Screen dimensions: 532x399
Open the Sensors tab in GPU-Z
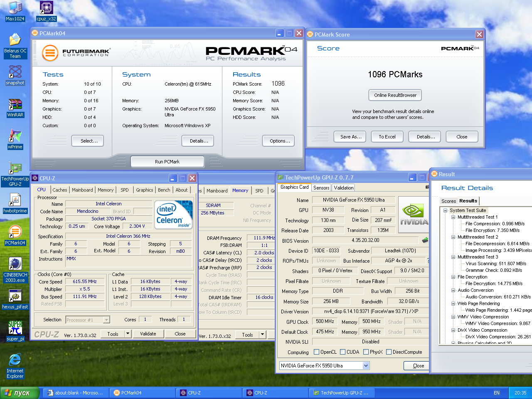click(x=321, y=188)
